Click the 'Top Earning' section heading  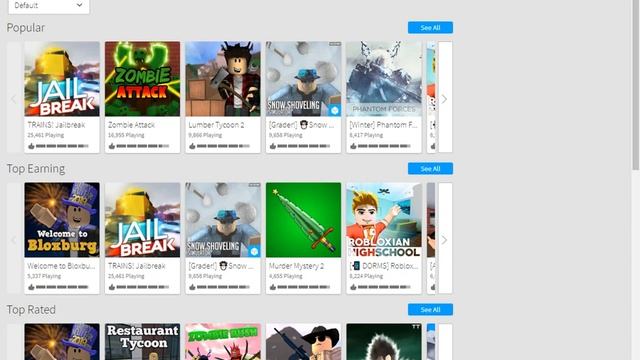[x=36, y=169]
